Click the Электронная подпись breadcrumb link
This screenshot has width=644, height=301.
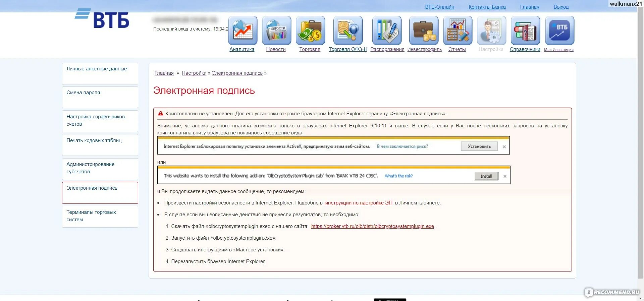coord(237,73)
